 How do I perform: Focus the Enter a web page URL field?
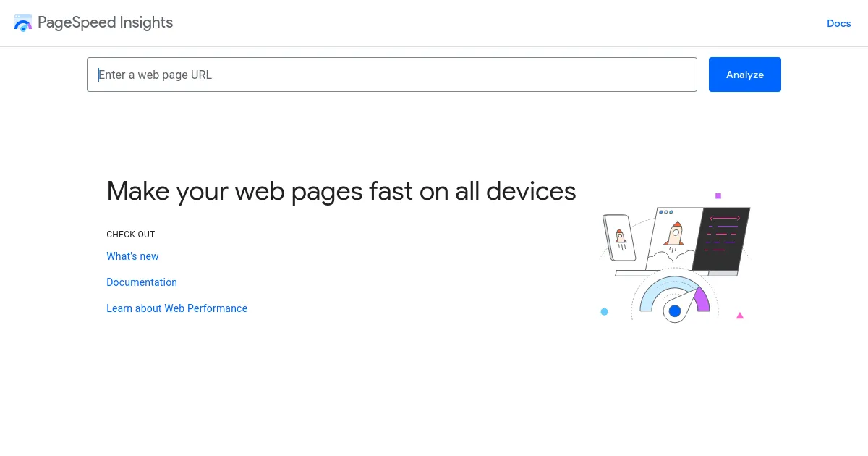[x=392, y=75]
